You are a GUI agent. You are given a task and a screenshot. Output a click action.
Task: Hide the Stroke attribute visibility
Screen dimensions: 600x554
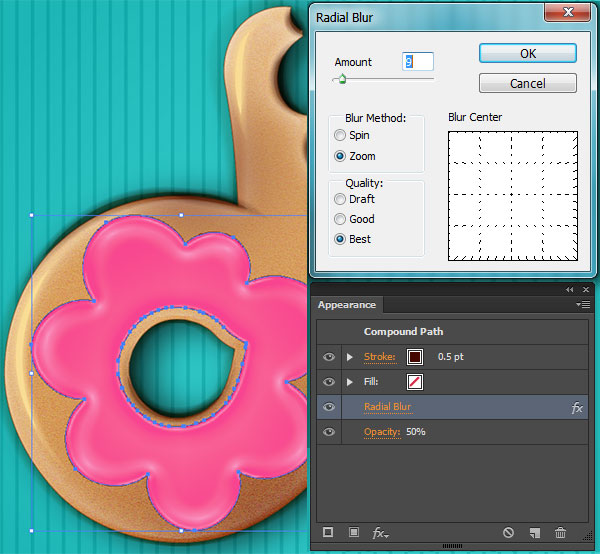coord(330,357)
